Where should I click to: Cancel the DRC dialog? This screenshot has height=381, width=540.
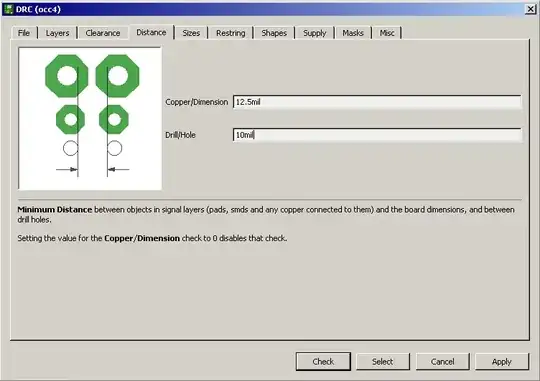pyautogui.click(x=443, y=361)
